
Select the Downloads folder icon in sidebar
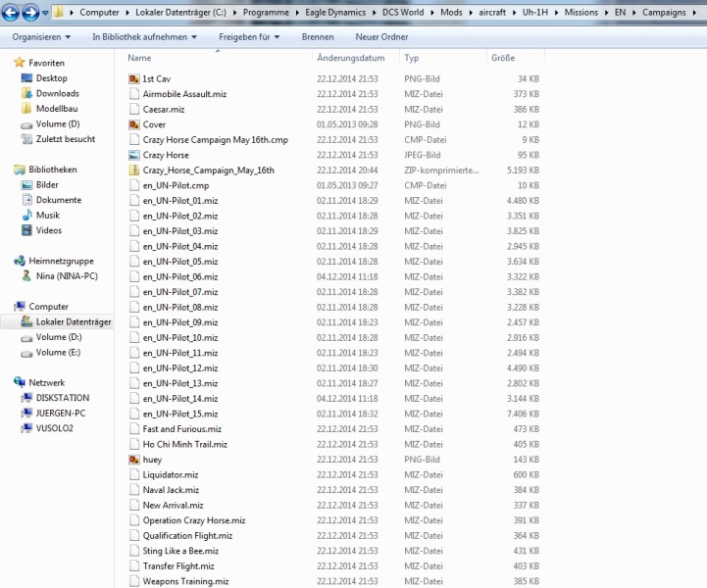[x=26, y=93]
